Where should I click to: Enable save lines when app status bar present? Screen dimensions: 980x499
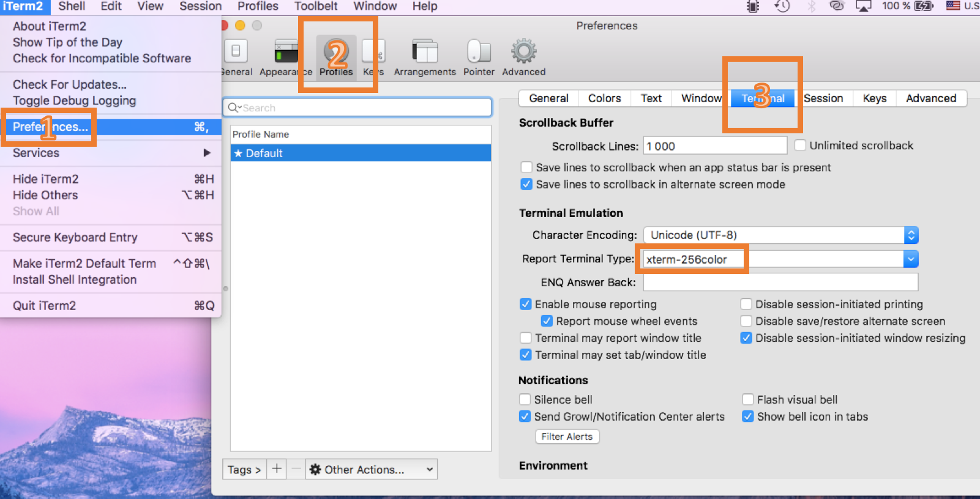tap(526, 168)
